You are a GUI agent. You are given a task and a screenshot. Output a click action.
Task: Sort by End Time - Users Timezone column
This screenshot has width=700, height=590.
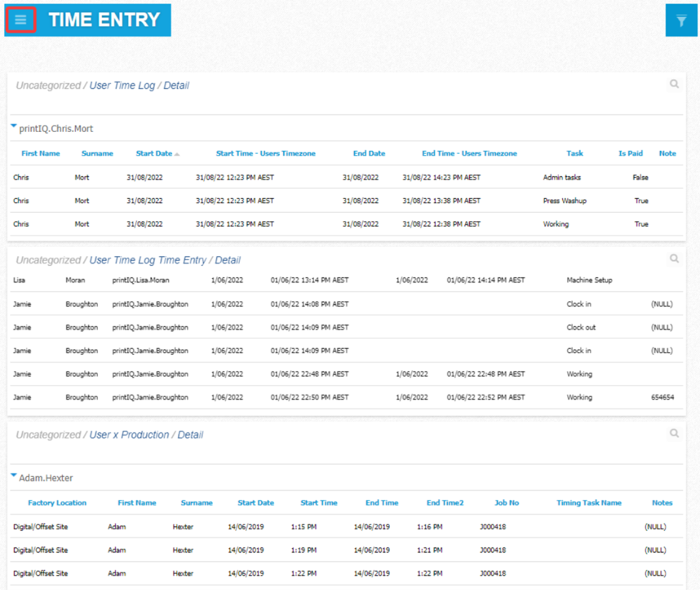[x=469, y=154]
